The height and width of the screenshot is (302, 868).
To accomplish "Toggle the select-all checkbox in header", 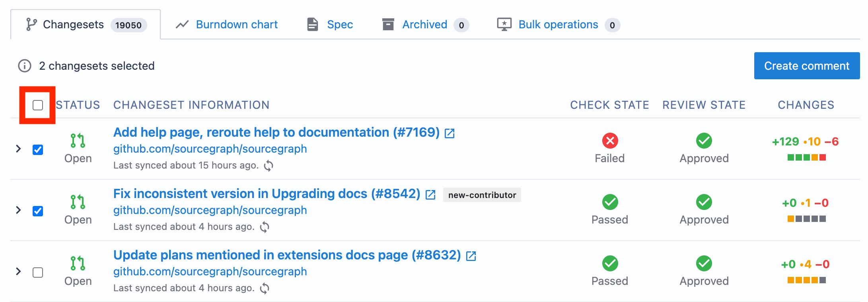I will [x=38, y=105].
